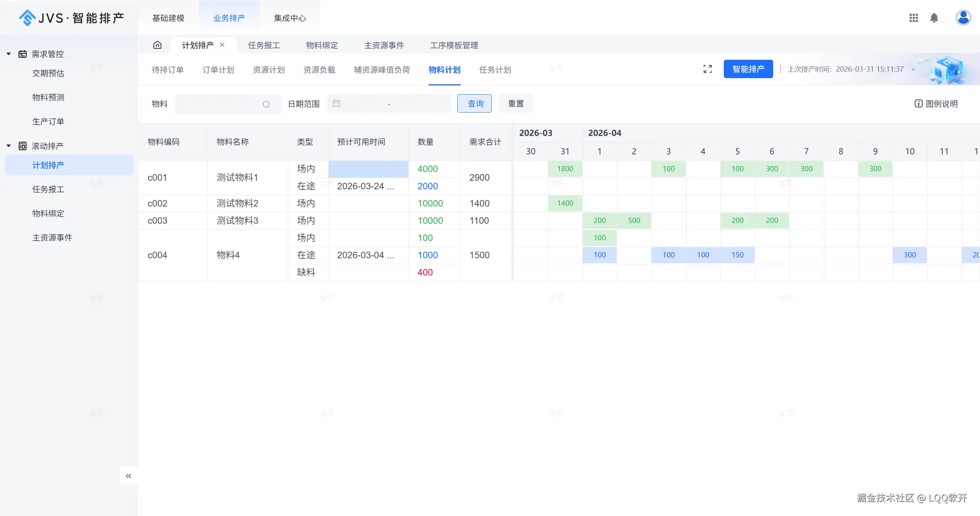Open the apps grid icon

[913, 18]
